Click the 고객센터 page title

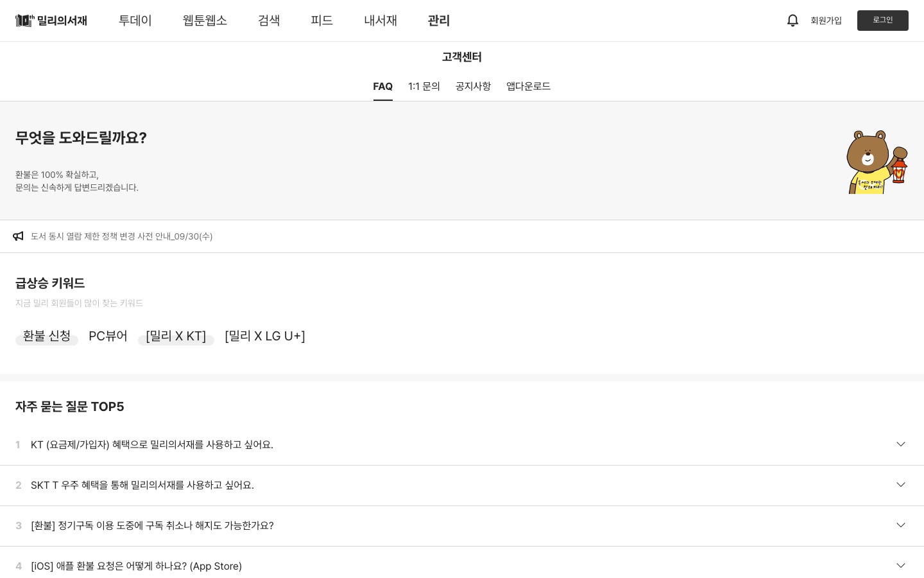point(462,57)
